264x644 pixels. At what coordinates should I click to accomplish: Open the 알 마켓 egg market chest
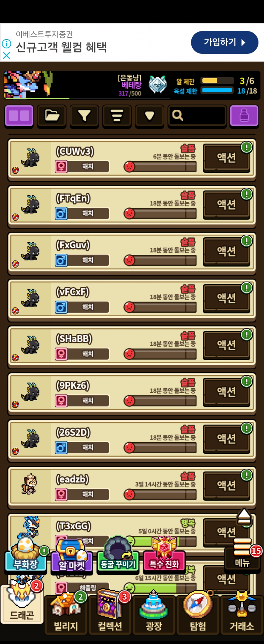(x=72, y=555)
